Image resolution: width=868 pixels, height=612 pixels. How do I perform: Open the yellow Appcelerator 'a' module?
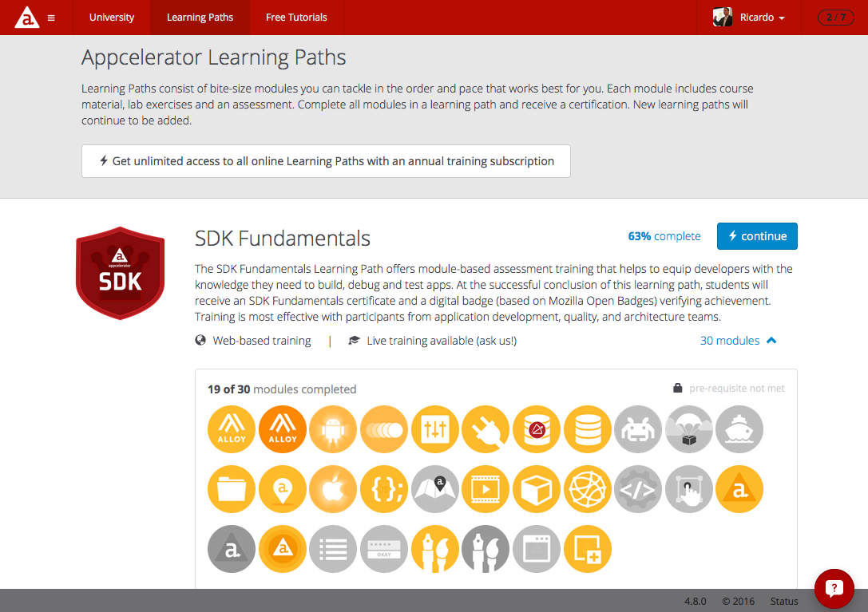click(739, 489)
